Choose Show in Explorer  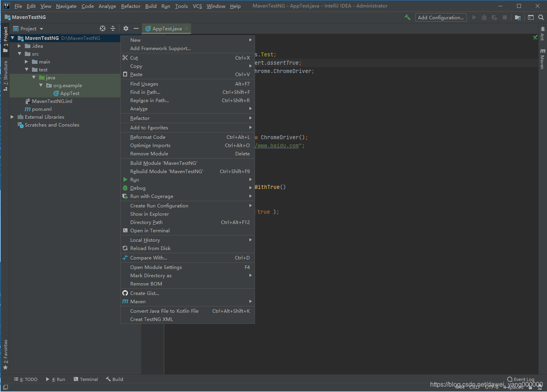[x=187, y=214]
